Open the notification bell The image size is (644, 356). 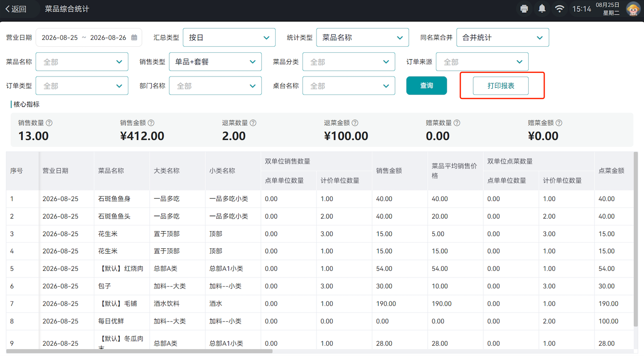pyautogui.click(x=542, y=9)
